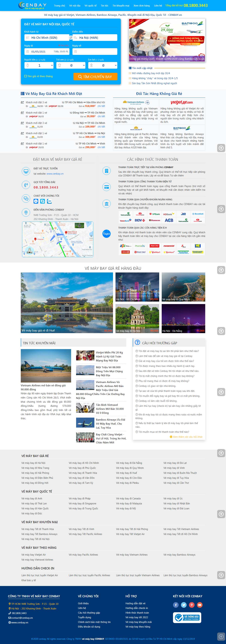Screen dimensions: 226x644
Task: Open the 'Vé máy bay giá rẻ đi Huế' image
Action: pos(67,303)
